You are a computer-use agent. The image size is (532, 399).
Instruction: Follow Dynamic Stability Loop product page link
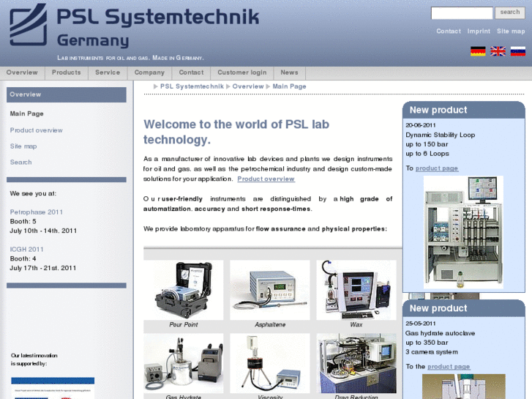(x=437, y=168)
